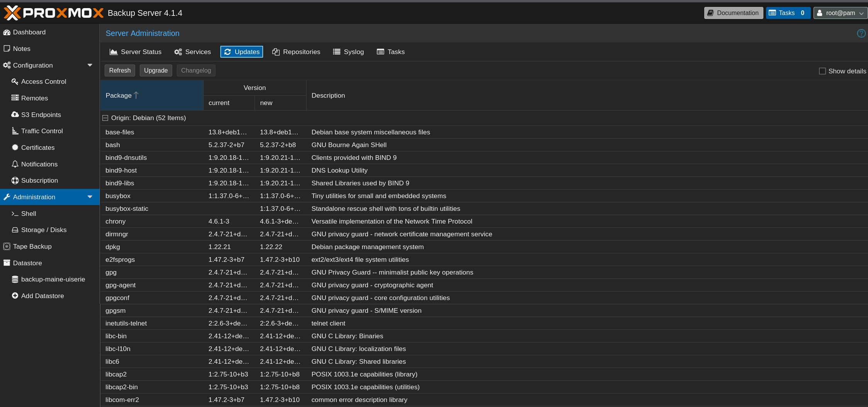Screen dimensions: 868x407
Task: Select the inetutils-telnet package row
Action: click(x=484, y=323)
